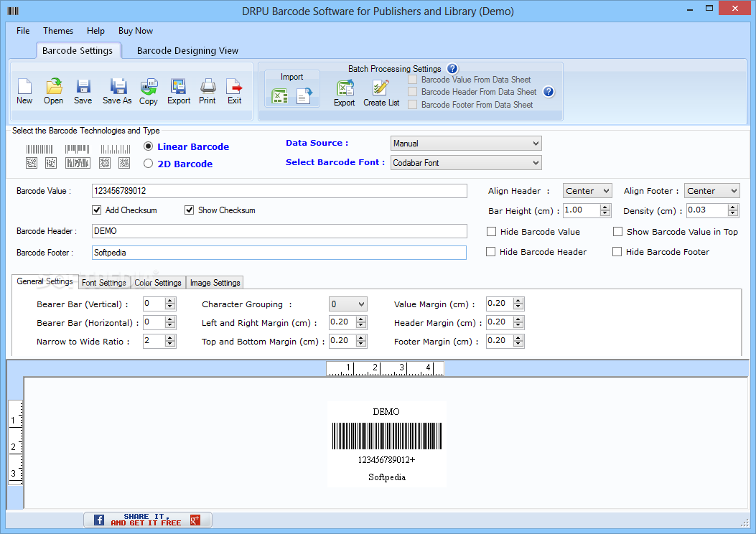Increase Left and Right Margin value

(361, 319)
